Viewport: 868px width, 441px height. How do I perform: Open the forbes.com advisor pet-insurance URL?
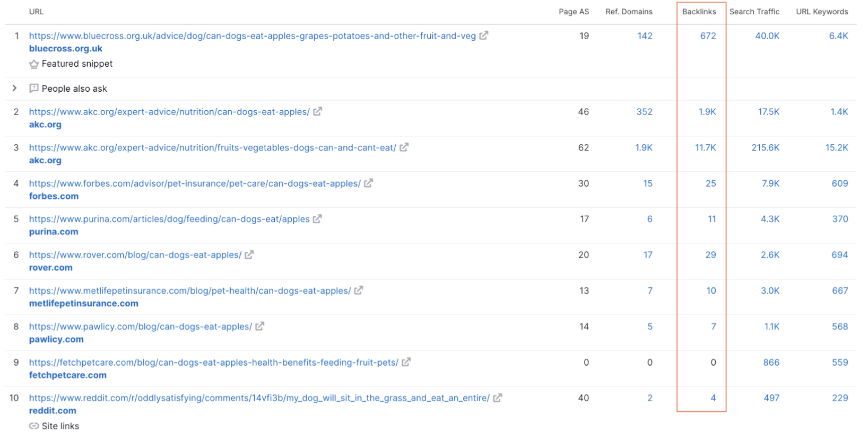pos(195,183)
